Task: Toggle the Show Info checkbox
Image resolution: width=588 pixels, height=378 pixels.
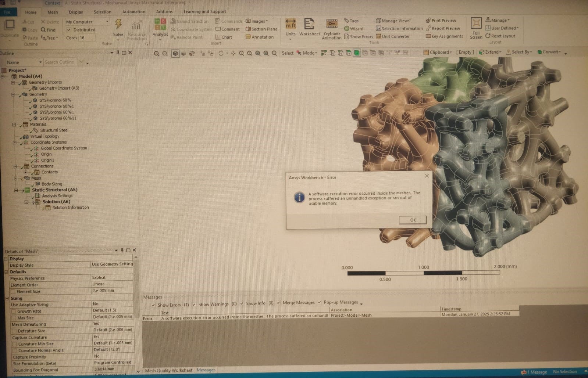Action: [242, 303]
